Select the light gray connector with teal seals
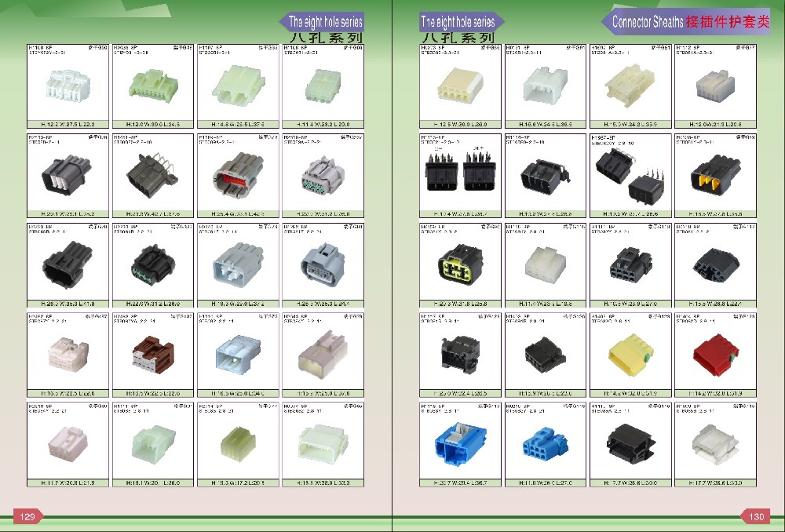This screenshot has height=532, width=785. pos(323,177)
